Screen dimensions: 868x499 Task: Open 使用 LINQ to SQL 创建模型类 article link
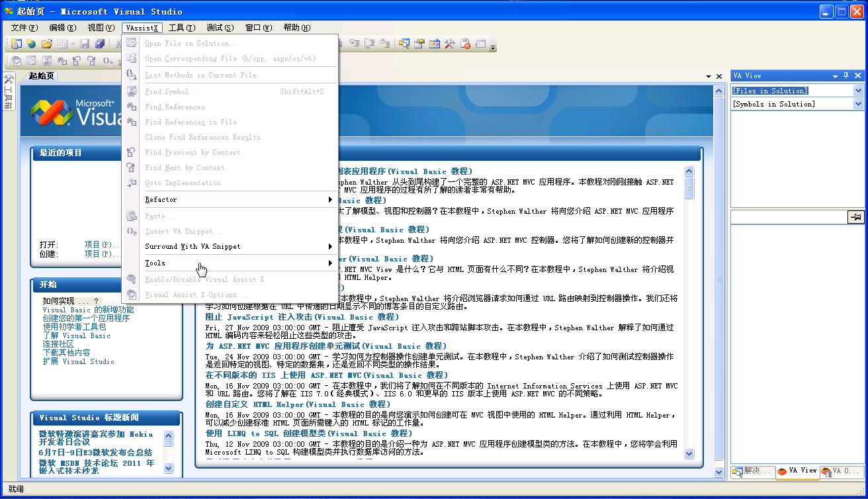(309, 433)
